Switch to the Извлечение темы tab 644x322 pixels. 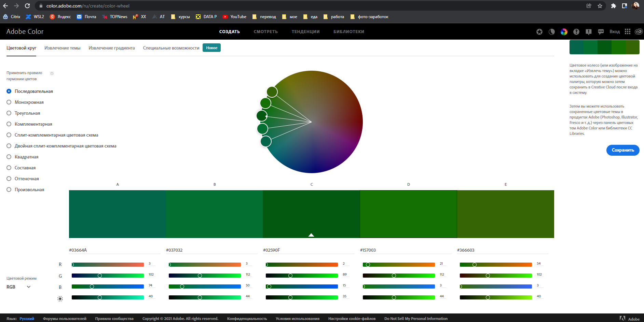click(x=62, y=48)
